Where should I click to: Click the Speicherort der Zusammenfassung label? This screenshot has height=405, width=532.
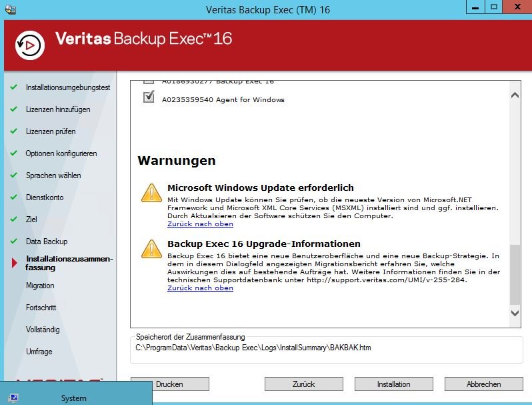pos(191,337)
